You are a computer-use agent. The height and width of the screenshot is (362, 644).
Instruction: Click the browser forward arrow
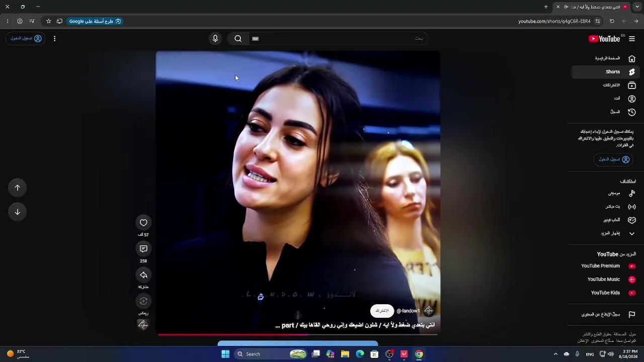[624, 21]
